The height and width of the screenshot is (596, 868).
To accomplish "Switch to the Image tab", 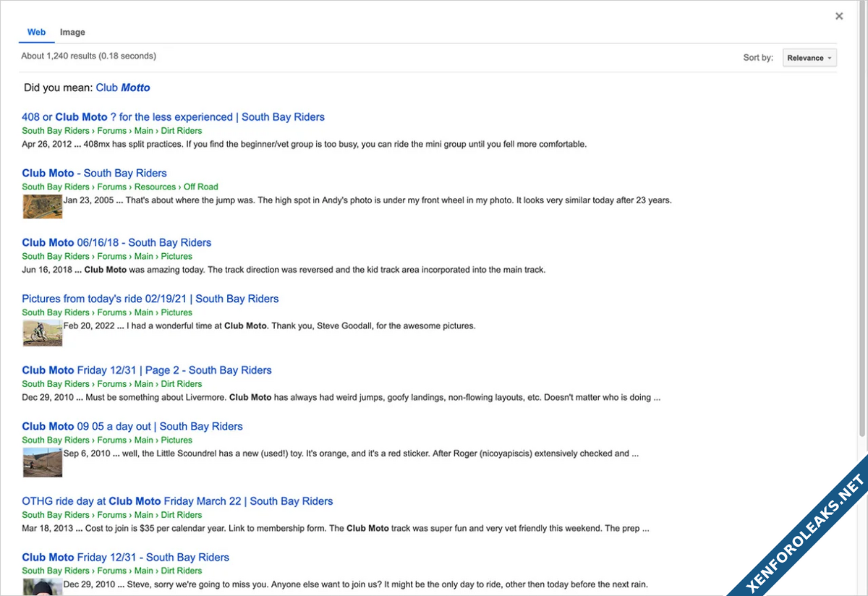I will [x=72, y=33].
